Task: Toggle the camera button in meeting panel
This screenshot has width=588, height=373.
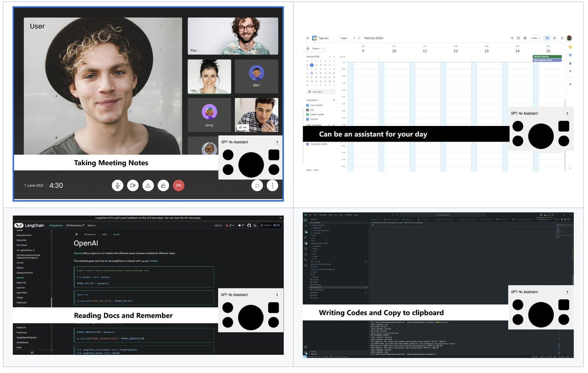Action: [x=133, y=185]
